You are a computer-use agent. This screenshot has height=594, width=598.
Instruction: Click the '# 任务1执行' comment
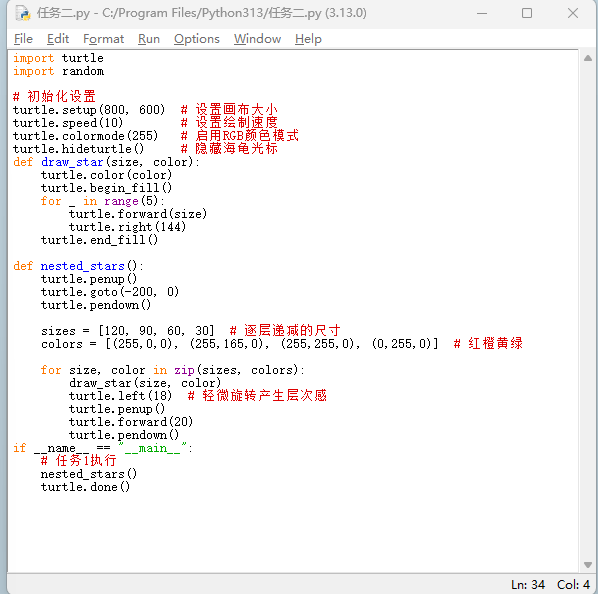click(x=79, y=461)
